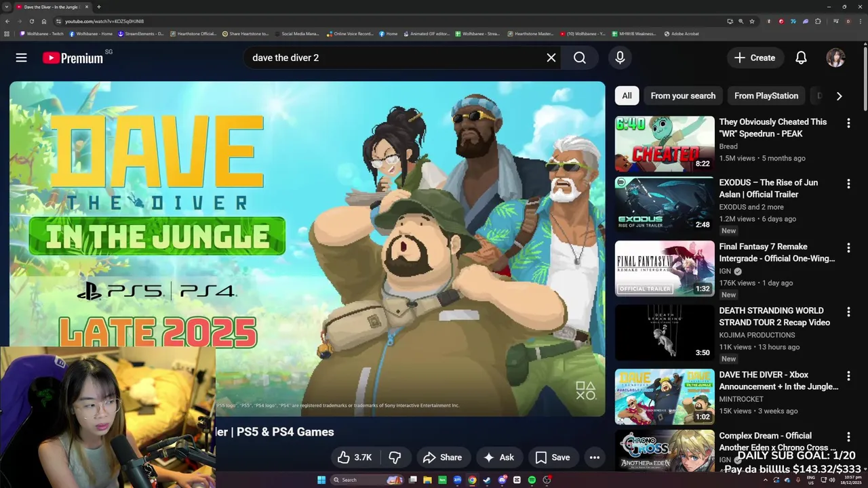This screenshot has height=488, width=868.
Task: Open options for DAVE THE DIVER Xbox video
Action: (848, 376)
